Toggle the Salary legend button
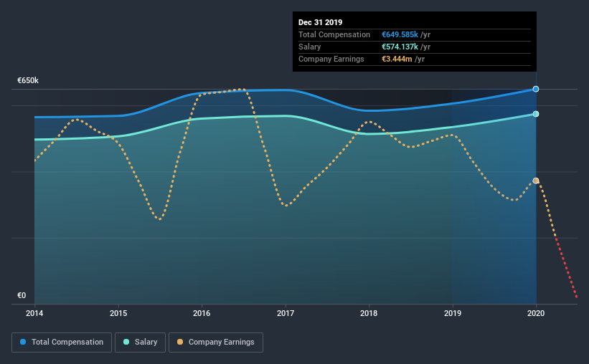Image resolution: width=589 pixels, height=364 pixels. click(140, 343)
